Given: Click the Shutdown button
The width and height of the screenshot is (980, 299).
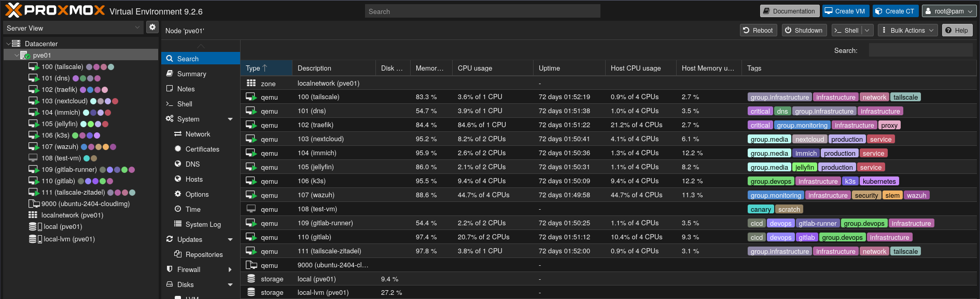Looking at the screenshot, I should [x=804, y=30].
